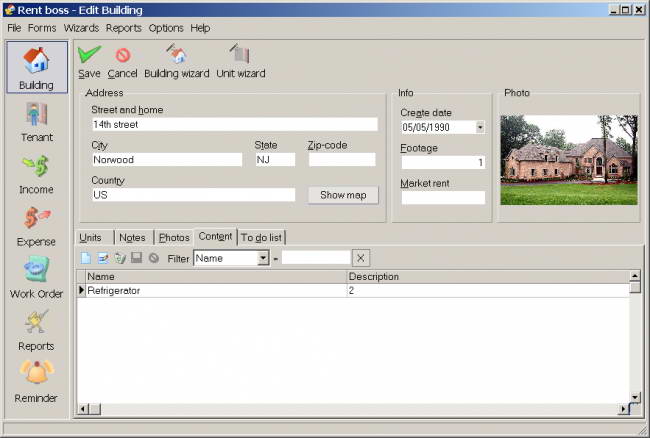Click the City field containing Norwood

click(x=167, y=160)
